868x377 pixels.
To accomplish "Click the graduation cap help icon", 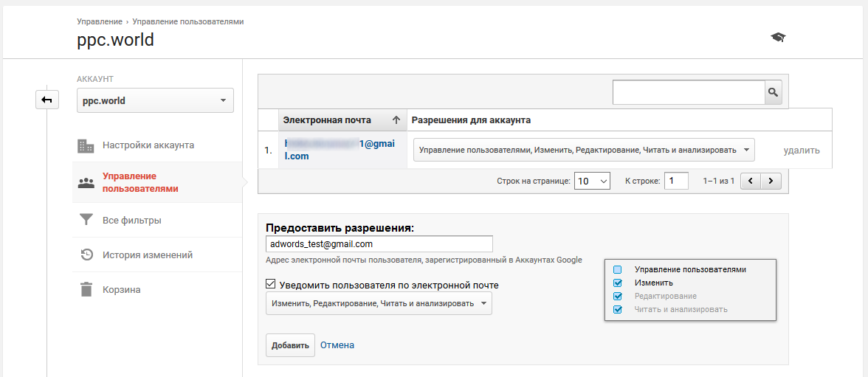I will tap(778, 37).
